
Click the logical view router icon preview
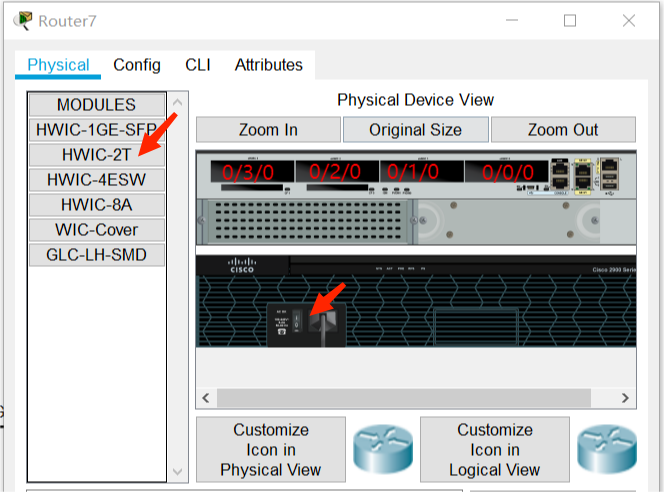coord(607,449)
